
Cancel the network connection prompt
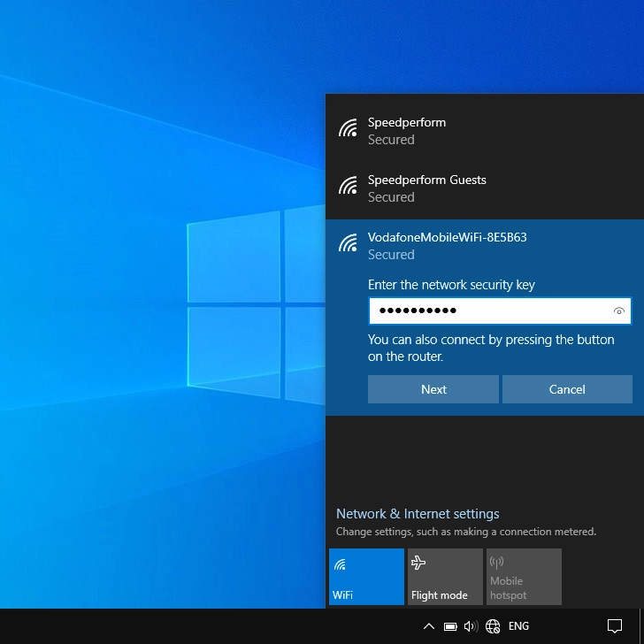(x=567, y=389)
